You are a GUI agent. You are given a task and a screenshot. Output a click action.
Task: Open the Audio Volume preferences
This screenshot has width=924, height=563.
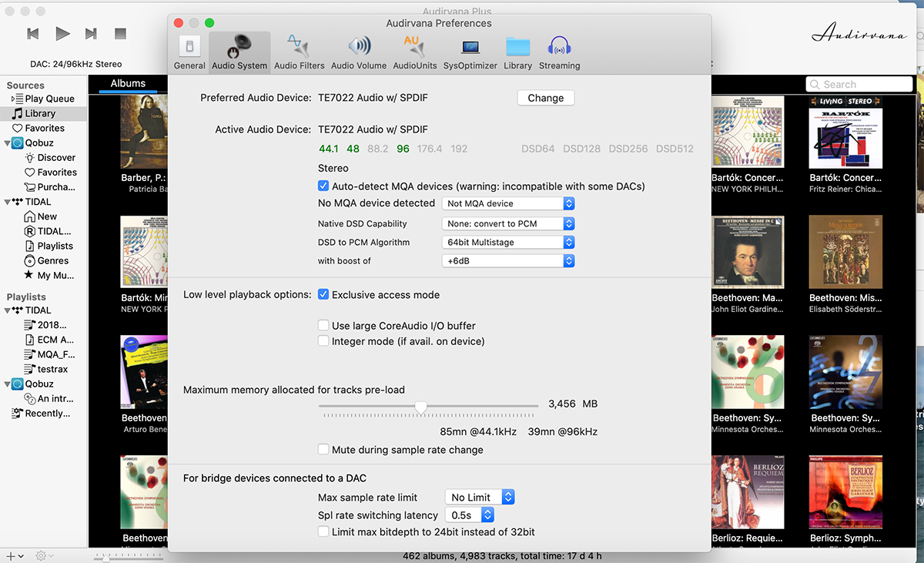coord(359,52)
